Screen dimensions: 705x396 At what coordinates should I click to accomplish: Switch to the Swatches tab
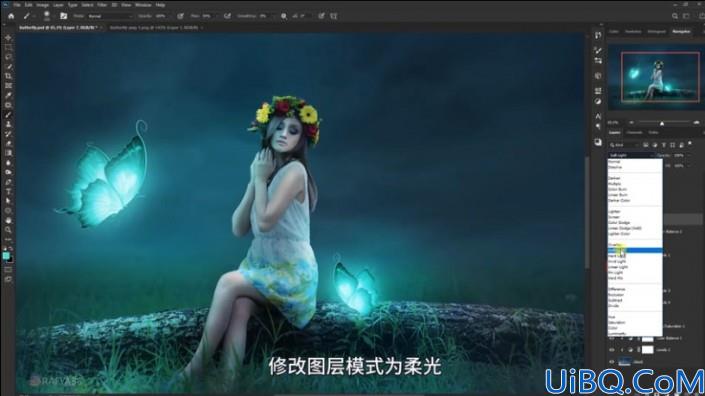tap(633, 31)
